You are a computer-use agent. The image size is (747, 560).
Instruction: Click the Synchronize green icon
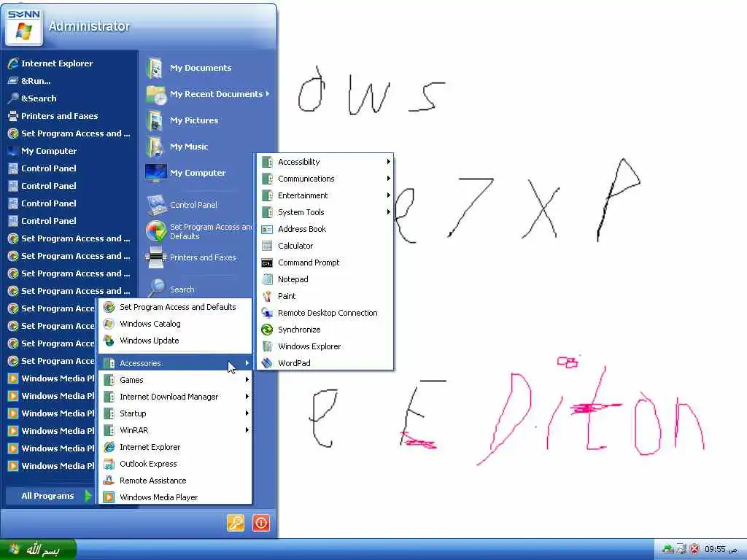267,330
